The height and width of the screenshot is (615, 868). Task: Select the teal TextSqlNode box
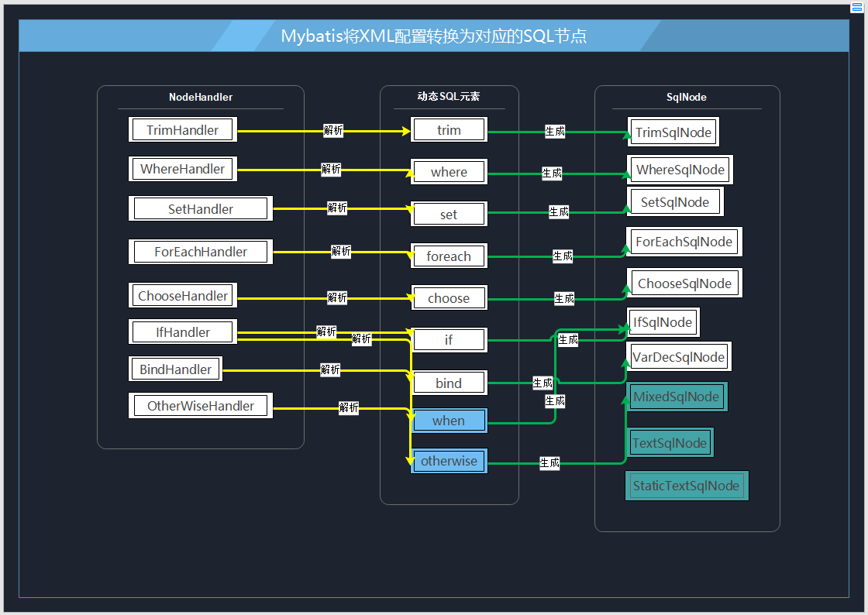pos(670,442)
